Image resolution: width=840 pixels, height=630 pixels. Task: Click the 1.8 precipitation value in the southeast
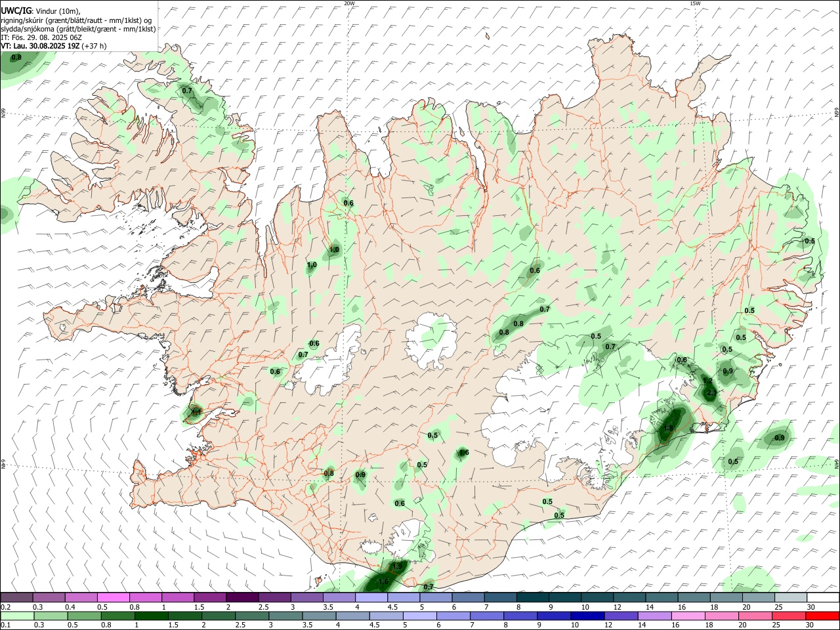668,428
